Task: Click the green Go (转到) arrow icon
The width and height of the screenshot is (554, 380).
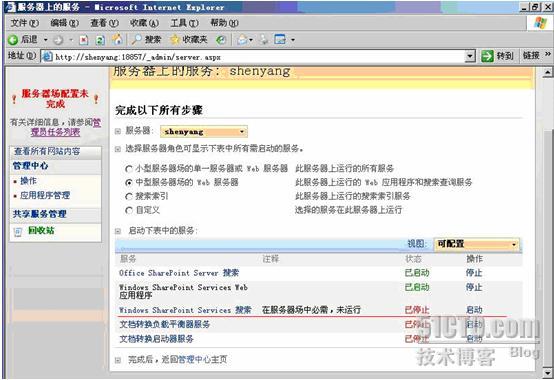Action: [x=487, y=56]
